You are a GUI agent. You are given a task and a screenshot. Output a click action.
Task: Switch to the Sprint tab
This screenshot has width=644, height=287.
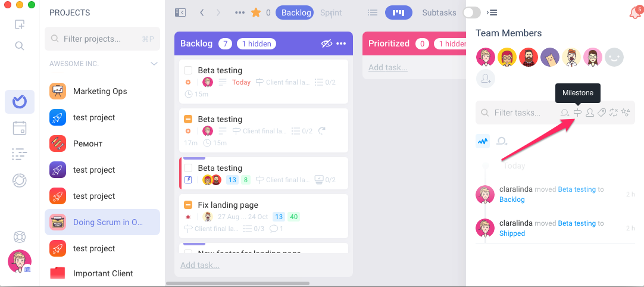pyautogui.click(x=331, y=13)
